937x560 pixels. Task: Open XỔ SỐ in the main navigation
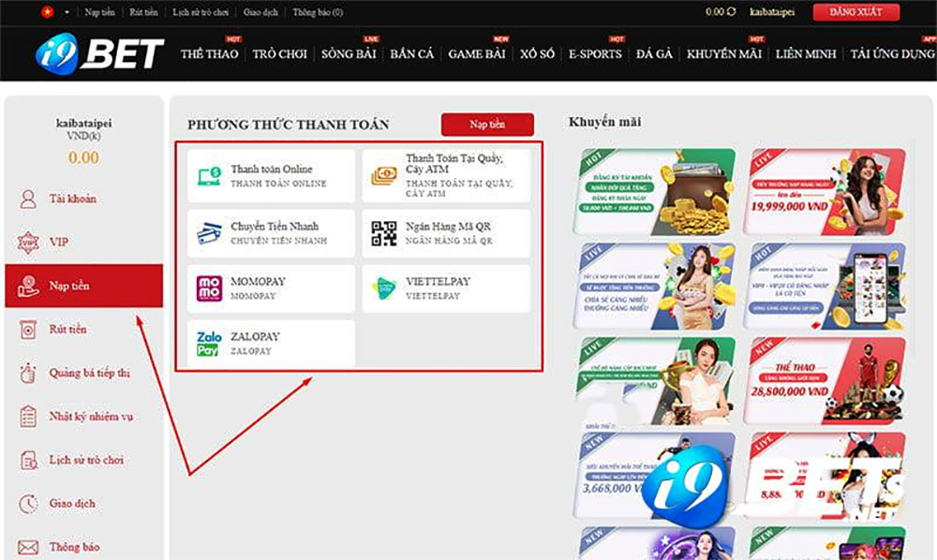click(537, 53)
